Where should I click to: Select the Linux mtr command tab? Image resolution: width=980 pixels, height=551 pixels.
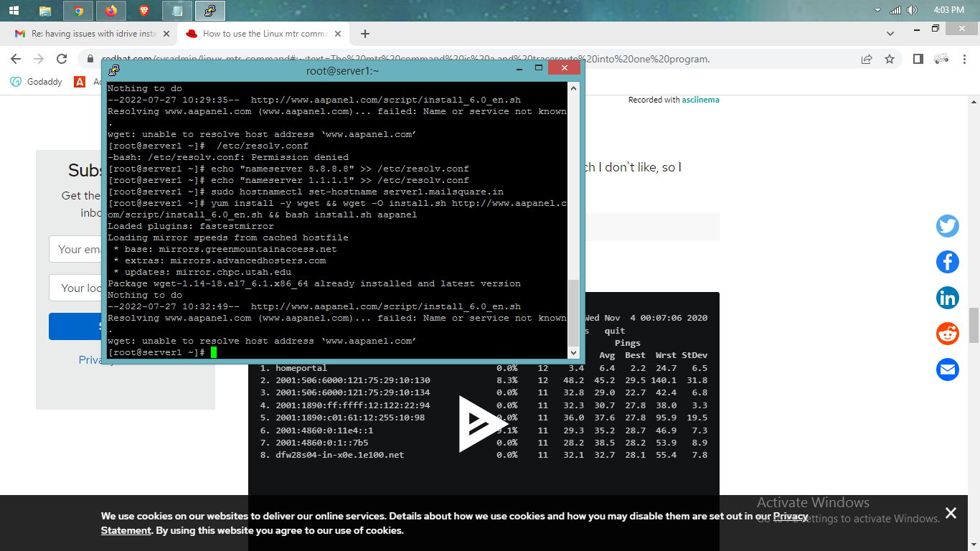[x=265, y=34]
